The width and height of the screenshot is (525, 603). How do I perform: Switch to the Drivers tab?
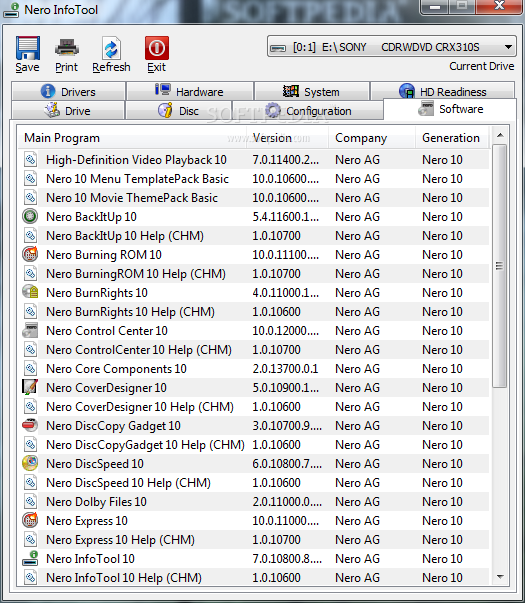68,92
